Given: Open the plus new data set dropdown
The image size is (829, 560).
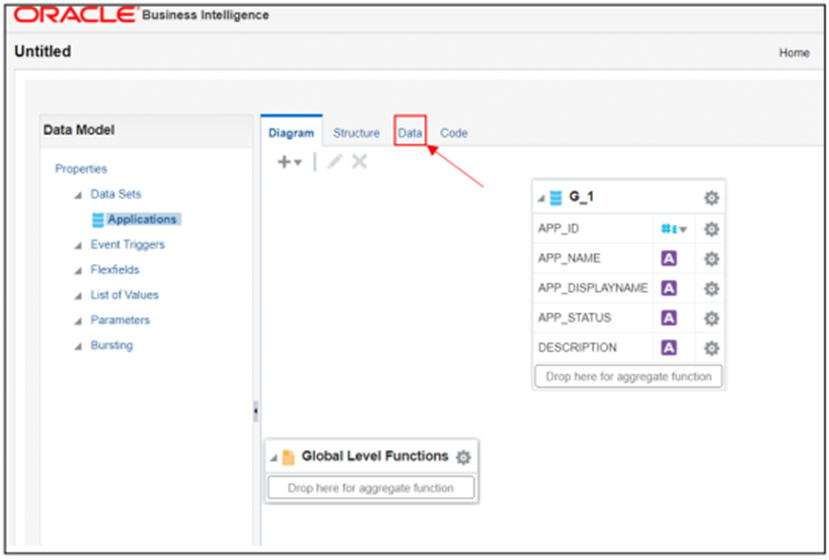Looking at the screenshot, I should (289, 162).
